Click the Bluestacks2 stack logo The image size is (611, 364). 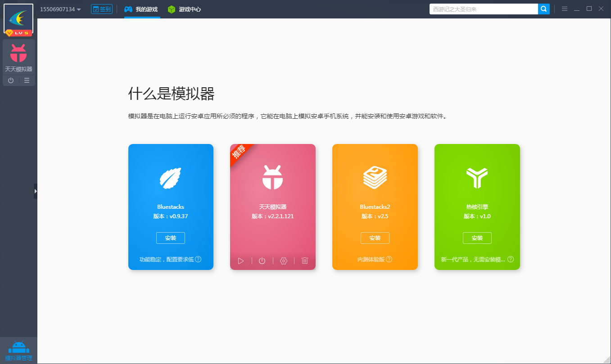pos(375,177)
